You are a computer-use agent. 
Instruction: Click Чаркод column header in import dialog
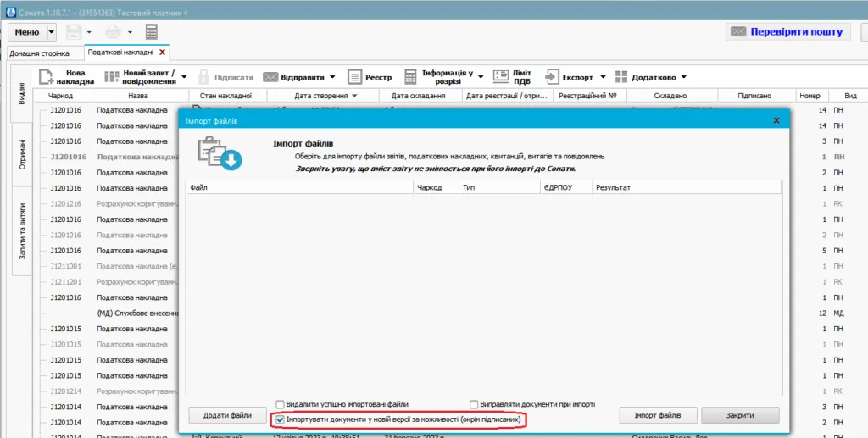[x=437, y=187]
